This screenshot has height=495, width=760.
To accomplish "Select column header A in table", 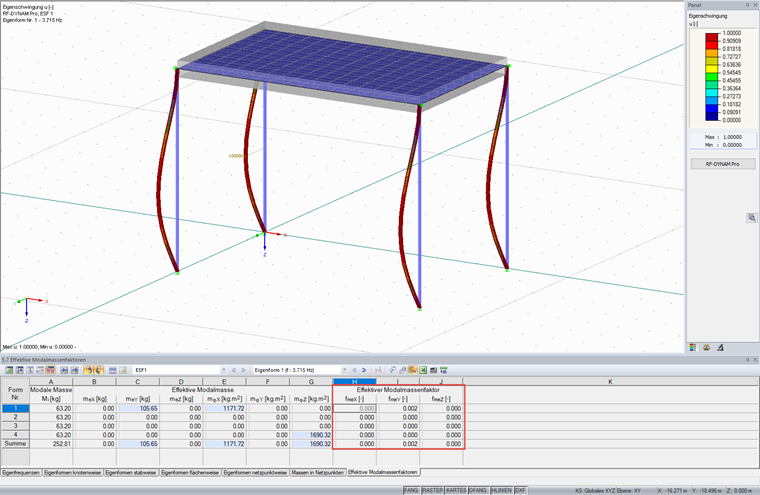I will point(51,382).
